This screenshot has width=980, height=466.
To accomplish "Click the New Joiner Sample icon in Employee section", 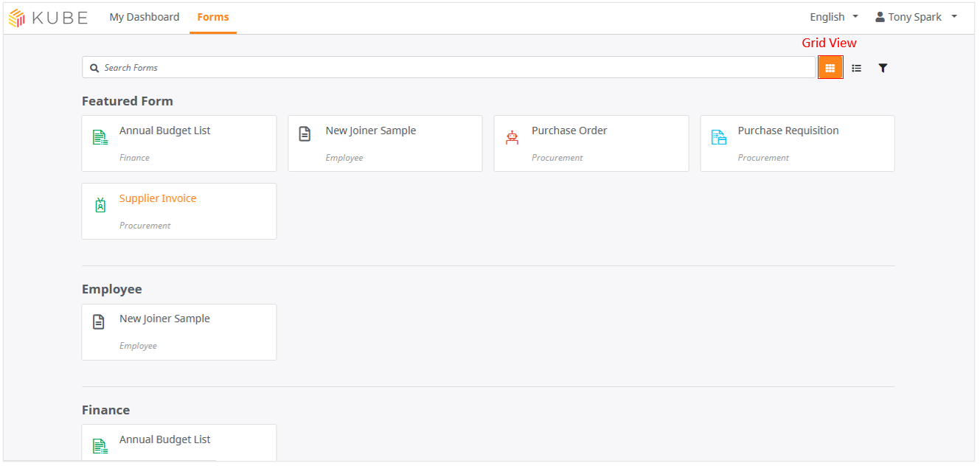I will (x=98, y=322).
